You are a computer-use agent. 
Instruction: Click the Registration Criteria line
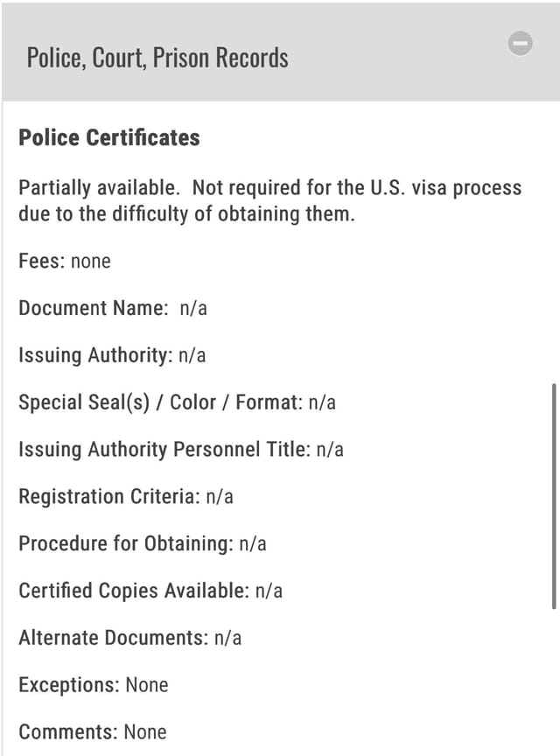(126, 497)
